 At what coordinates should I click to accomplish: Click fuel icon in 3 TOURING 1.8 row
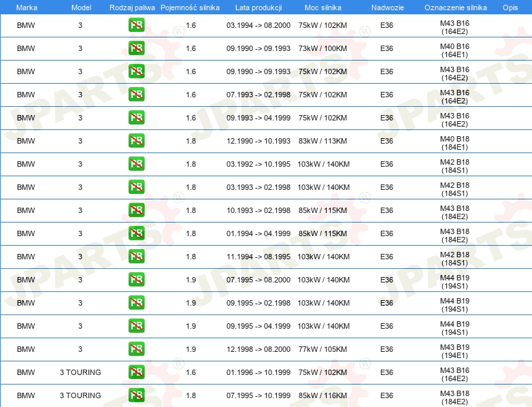point(136,395)
